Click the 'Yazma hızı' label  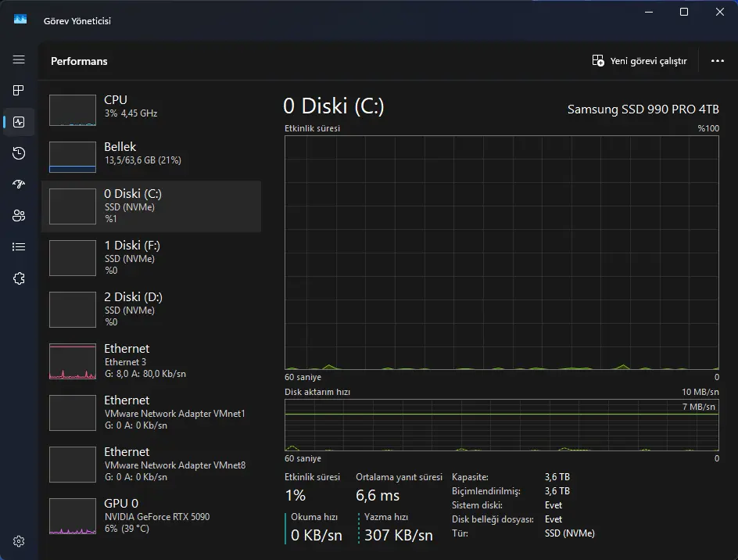[386, 517]
